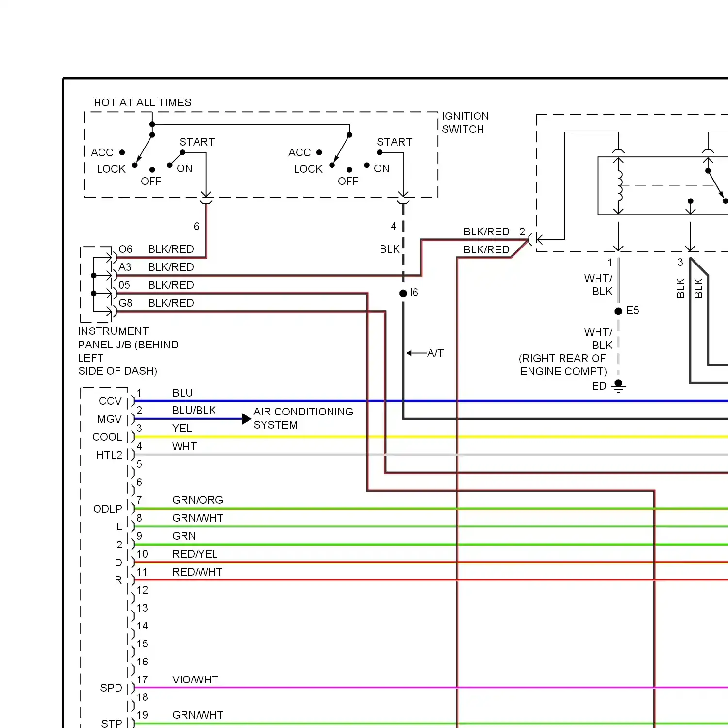
Task: Click the upper BLK/RED label near relay pin 2
Action: pos(486,232)
